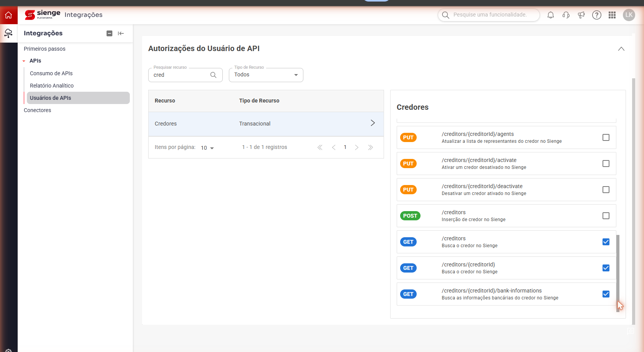Collapse all items in Integrações menu
This screenshot has height=352, width=644.
tap(109, 33)
